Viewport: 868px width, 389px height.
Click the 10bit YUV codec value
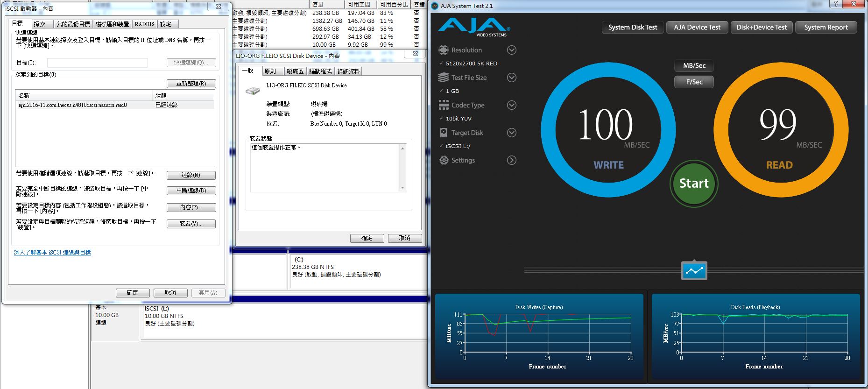(459, 119)
